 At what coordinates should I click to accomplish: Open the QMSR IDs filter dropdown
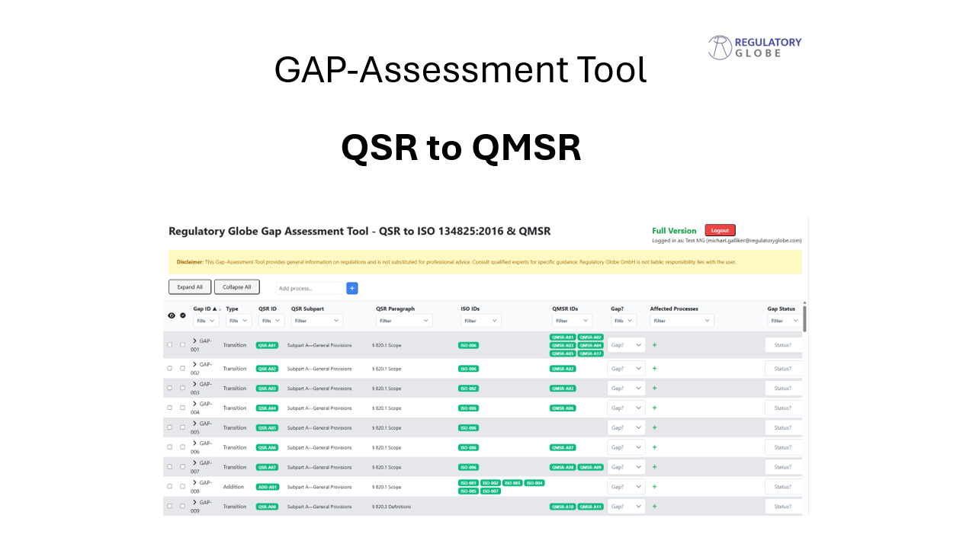pos(572,321)
